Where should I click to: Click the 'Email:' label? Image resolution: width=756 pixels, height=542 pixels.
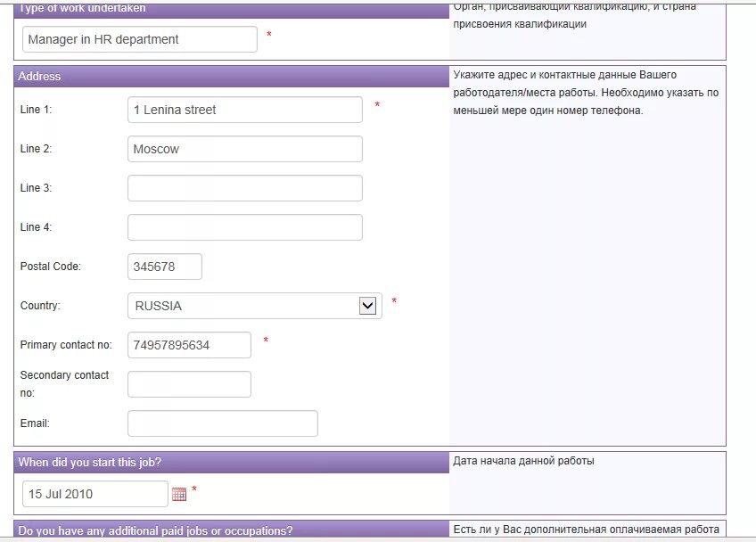point(35,423)
